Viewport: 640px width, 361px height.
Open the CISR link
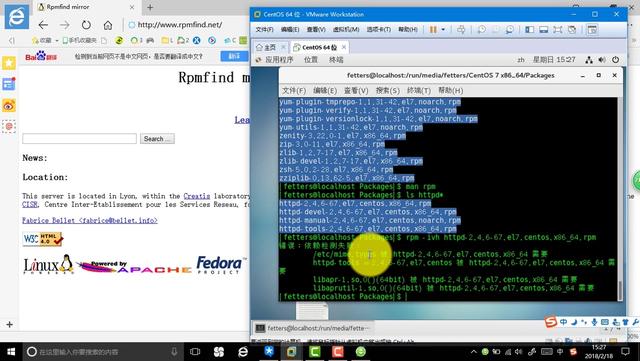[x=30, y=204]
